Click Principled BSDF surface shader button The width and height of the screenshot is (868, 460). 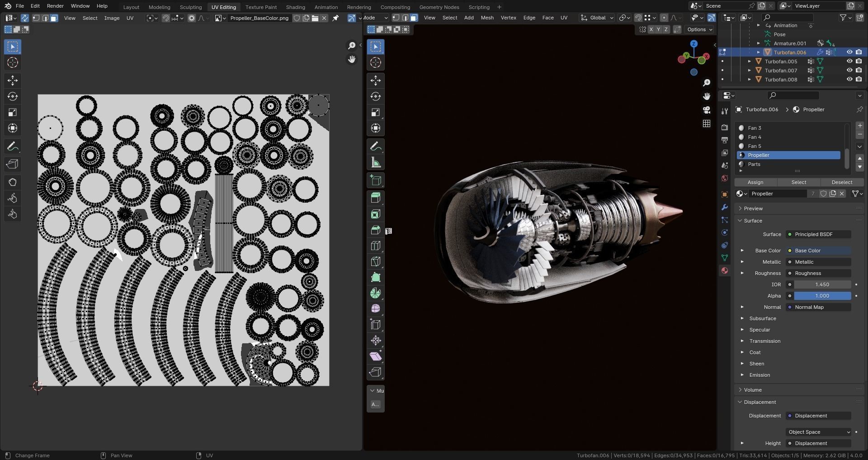click(819, 234)
